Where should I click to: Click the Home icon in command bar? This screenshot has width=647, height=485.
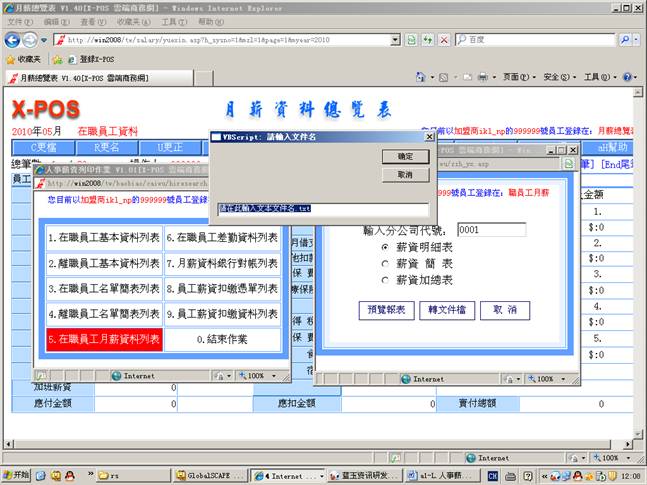point(422,77)
